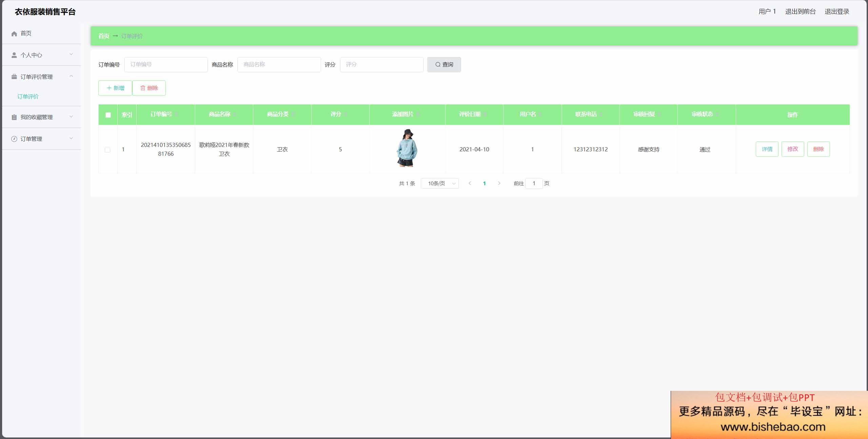Click the home icon beside 首页 in the sidebar

[14, 34]
